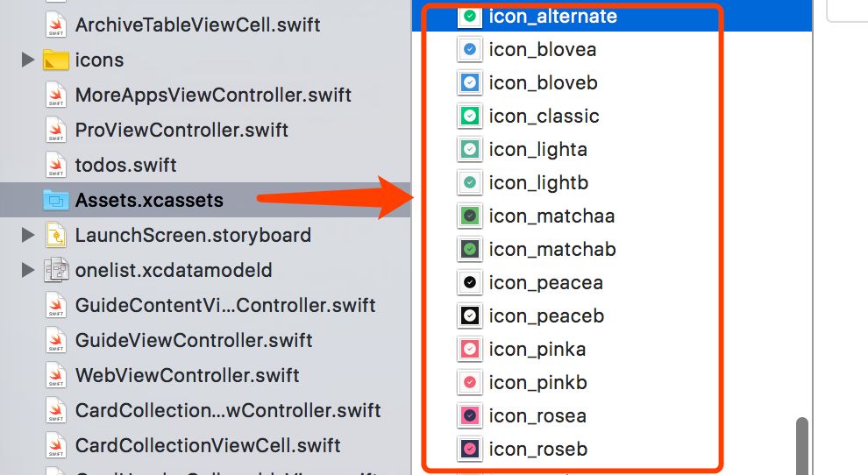Click the icon_roseb asset icon
868x475 pixels.
(470, 450)
